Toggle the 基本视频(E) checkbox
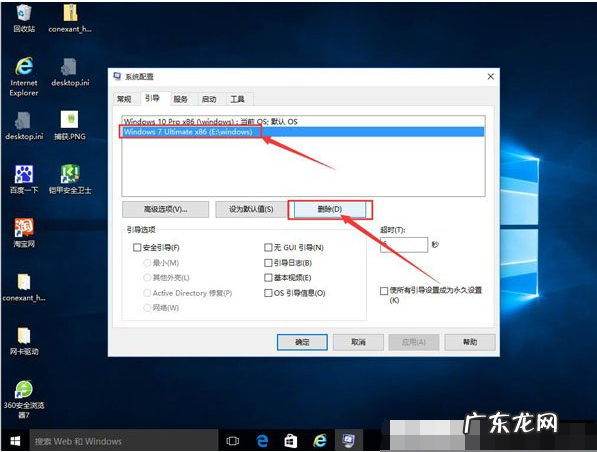The width and height of the screenshot is (597, 452). pos(268,278)
